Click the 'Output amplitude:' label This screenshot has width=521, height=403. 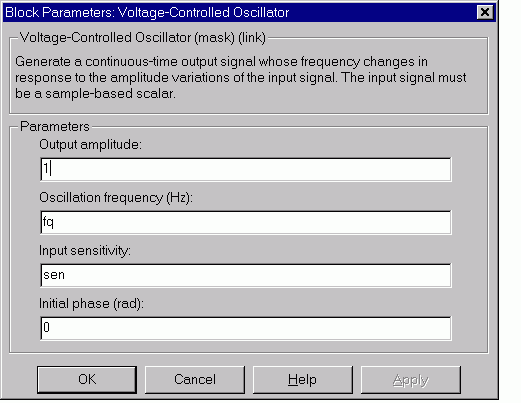tap(90, 145)
